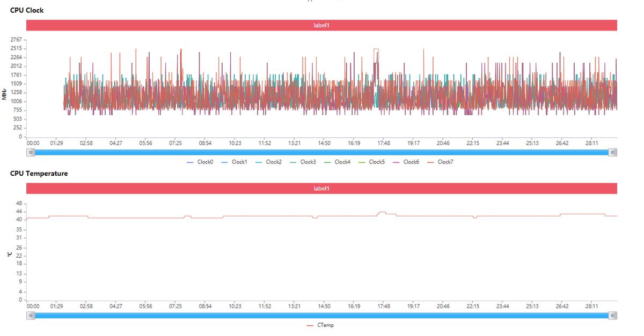The height and width of the screenshot is (336, 644).
Task: Click the CPU Clock blue range bar
Action: [x=322, y=152]
